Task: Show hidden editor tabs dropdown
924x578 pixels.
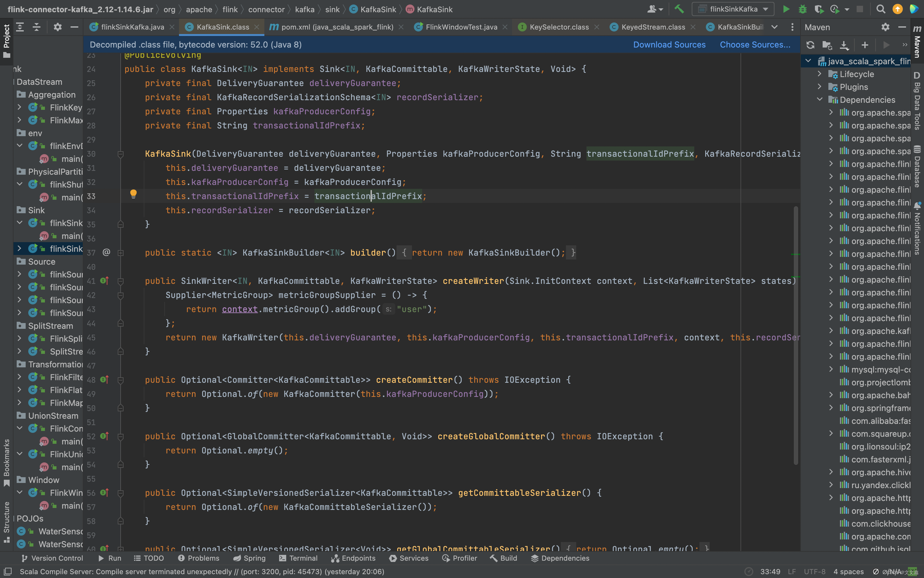Action: pyautogui.click(x=774, y=27)
